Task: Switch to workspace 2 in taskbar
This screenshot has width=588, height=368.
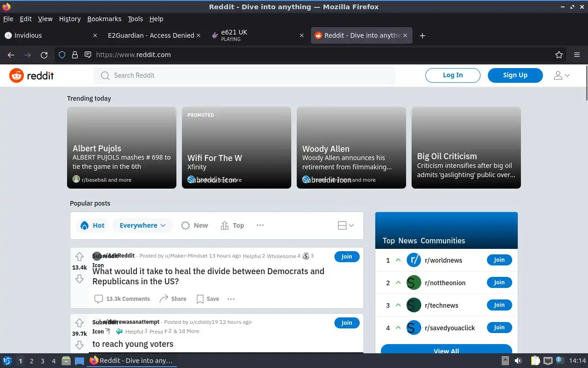Action: (31, 361)
